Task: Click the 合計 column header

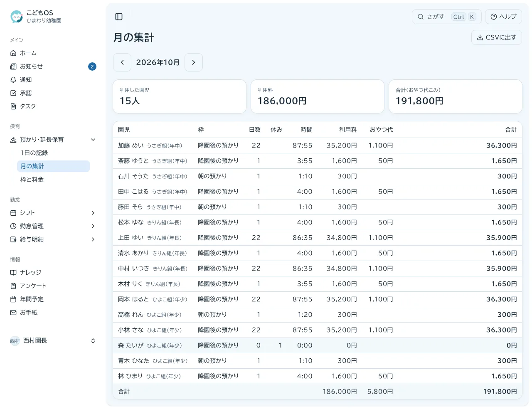Action: 511,130
